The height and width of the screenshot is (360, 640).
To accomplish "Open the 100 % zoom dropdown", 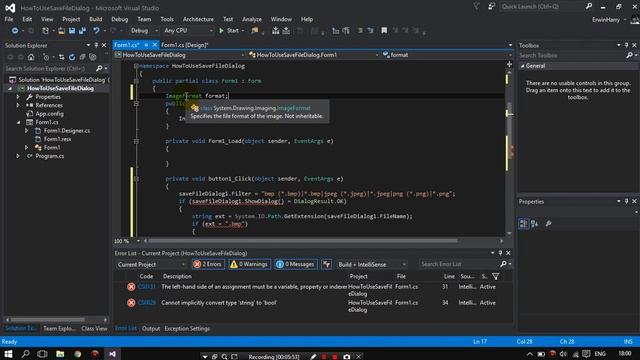I will pos(138,241).
